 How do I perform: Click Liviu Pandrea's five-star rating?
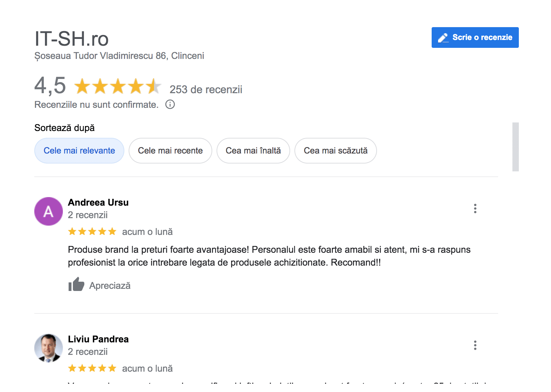click(92, 368)
